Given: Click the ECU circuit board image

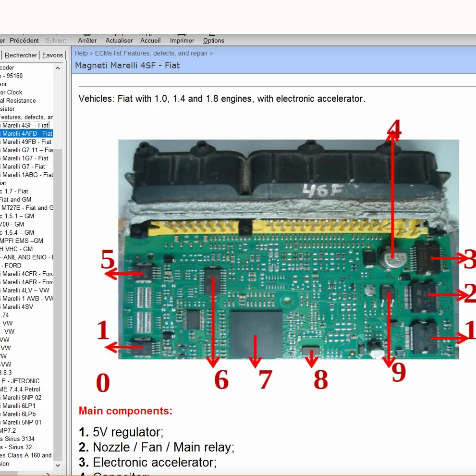Looking at the screenshot, I should pyautogui.click(x=288, y=249).
